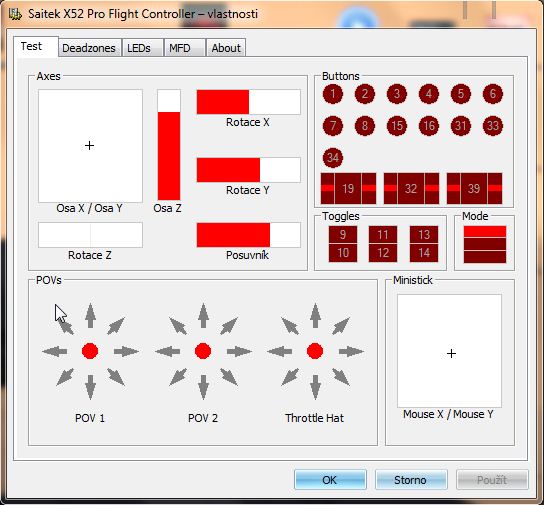The height and width of the screenshot is (505, 544).
Task: Click the scroll wheel indicator 39
Action: [x=474, y=188]
